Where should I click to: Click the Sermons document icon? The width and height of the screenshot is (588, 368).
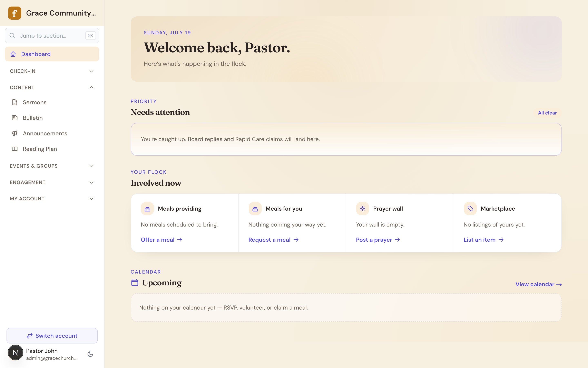pos(14,102)
